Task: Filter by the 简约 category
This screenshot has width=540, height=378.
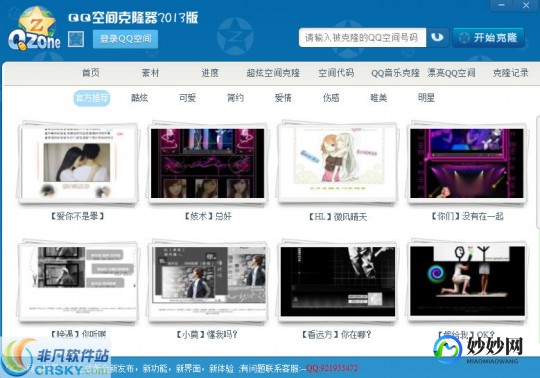Action: (x=235, y=98)
